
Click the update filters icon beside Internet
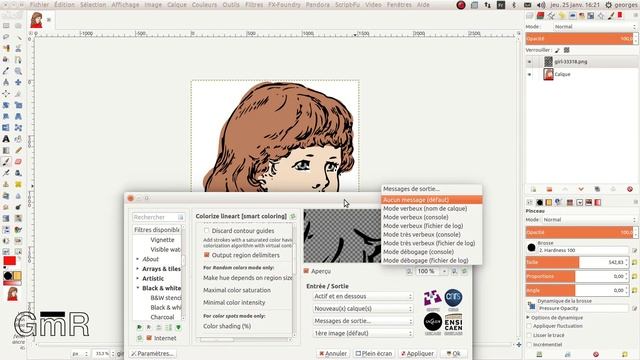coord(140,338)
